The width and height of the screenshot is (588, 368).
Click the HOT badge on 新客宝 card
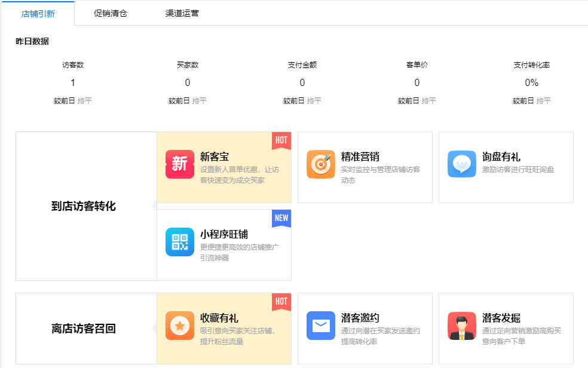click(281, 140)
